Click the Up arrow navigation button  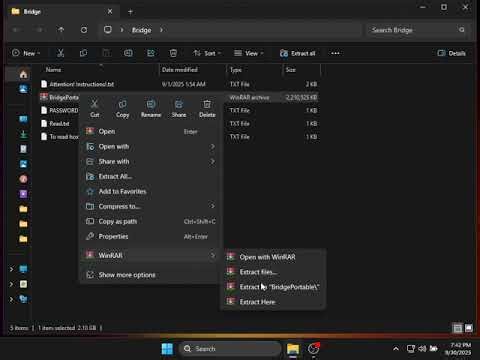61,30
